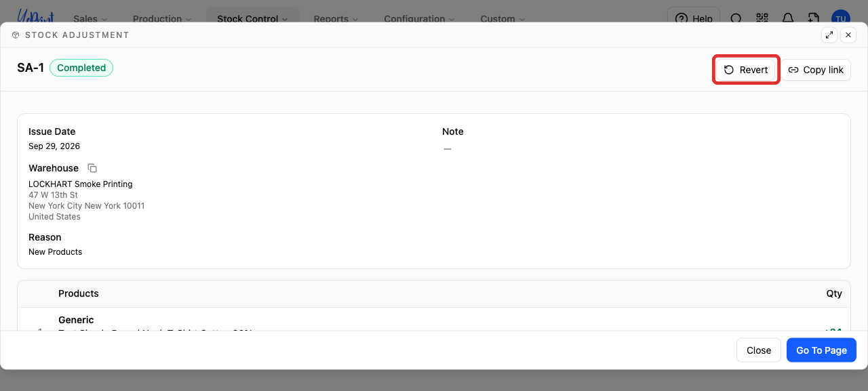868x391 pixels.
Task: Click the Generic product brand name
Action: click(76, 320)
